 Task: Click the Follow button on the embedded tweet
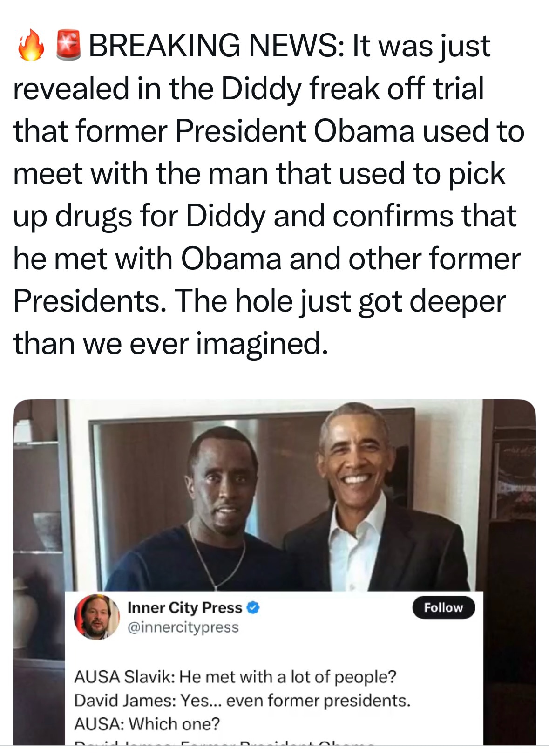pos(443,607)
